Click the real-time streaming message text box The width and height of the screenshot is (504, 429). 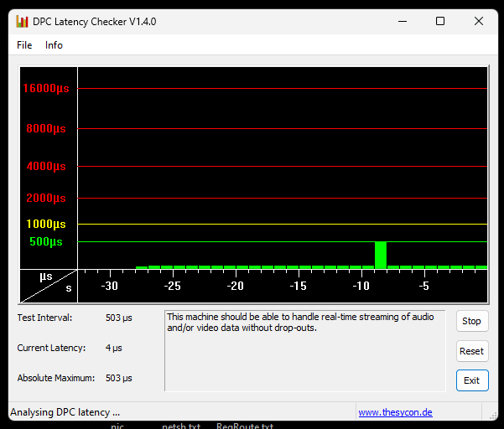(304, 350)
